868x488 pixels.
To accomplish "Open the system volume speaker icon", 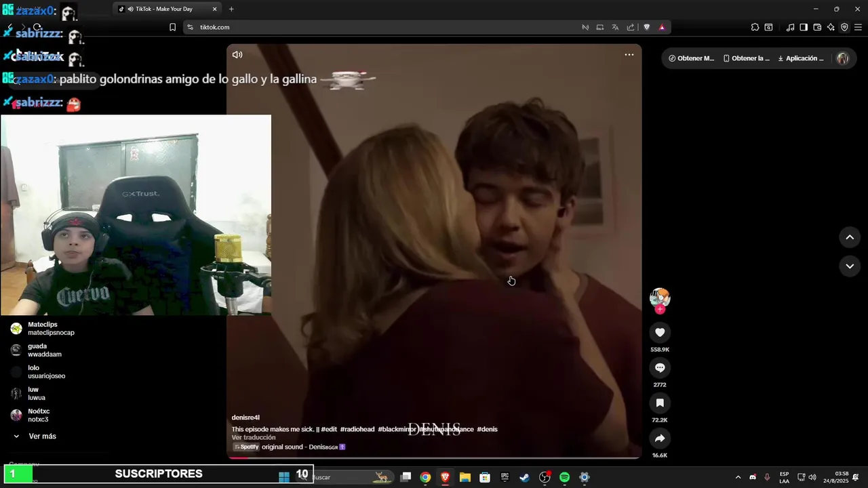I will tap(812, 477).
